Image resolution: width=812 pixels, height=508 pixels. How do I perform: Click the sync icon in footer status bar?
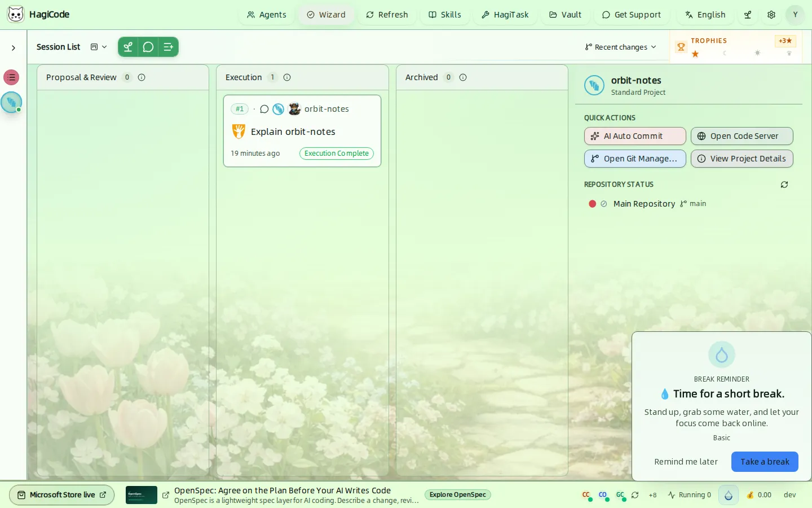[x=636, y=495]
